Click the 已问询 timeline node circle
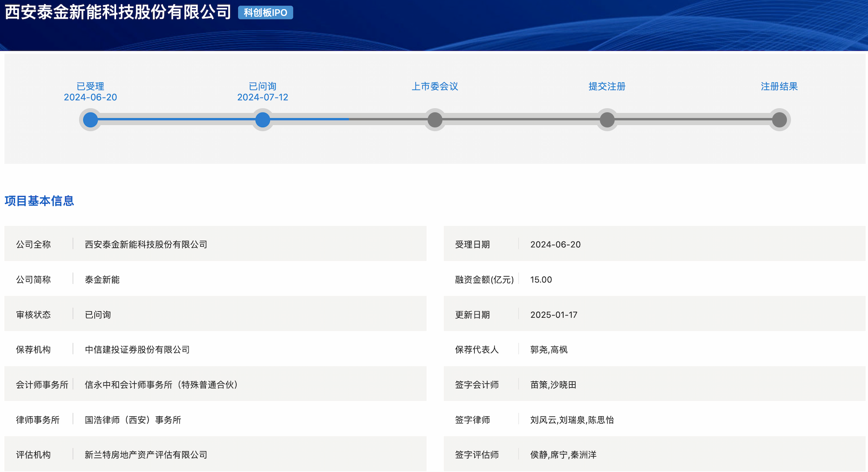868x472 pixels. (263, 120)
